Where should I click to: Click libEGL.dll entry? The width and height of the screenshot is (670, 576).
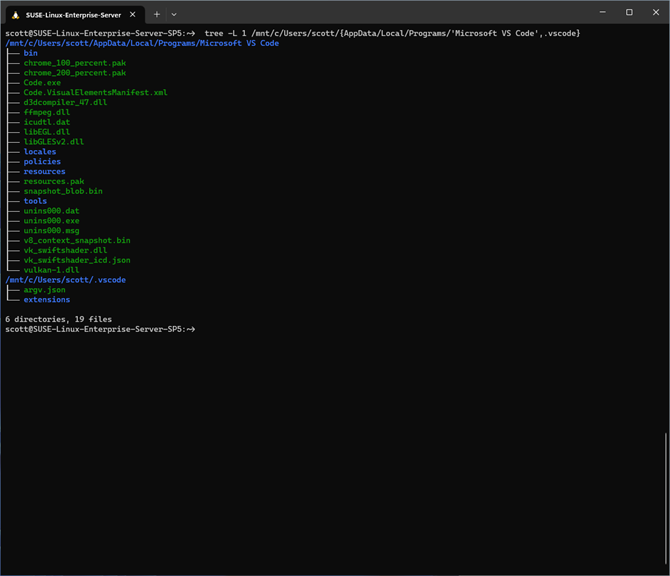click(47, 132)
